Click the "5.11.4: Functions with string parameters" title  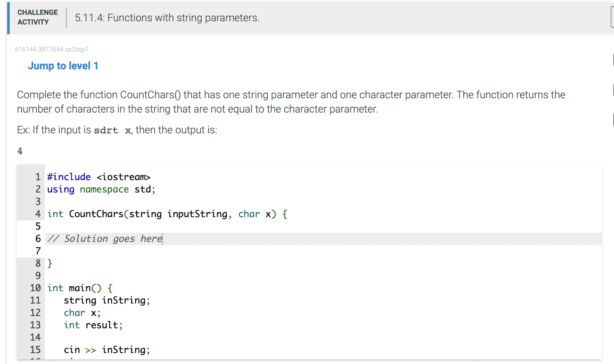(x=167, y=18)
